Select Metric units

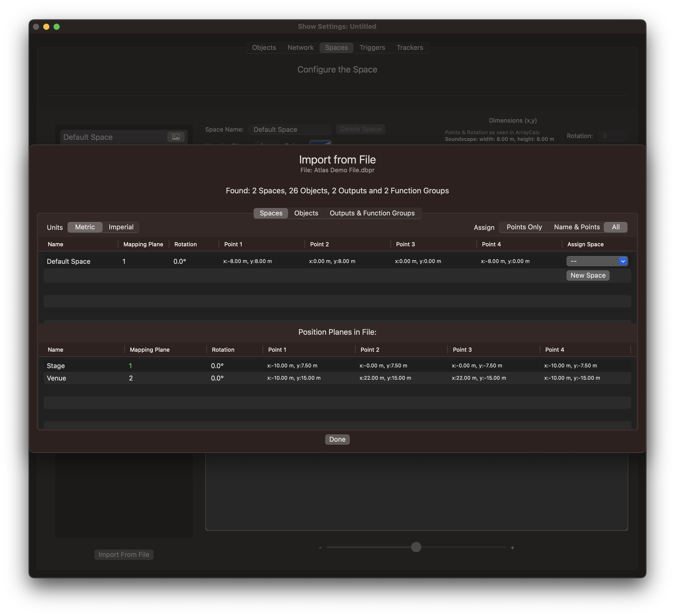(x=85, y=227)
